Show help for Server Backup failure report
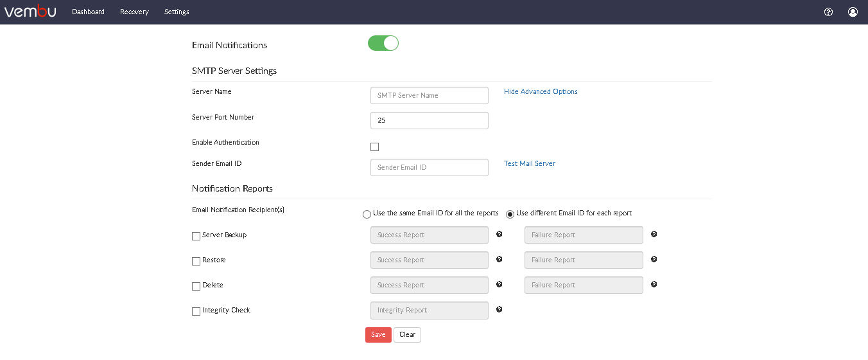The image size is (868, 360). [x=654, y=235]
